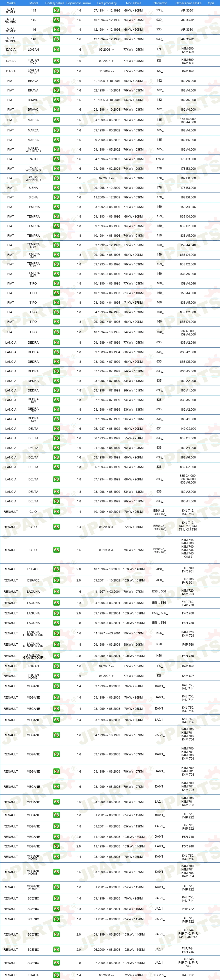This screenshot has width=220, height=980.
Task: Select the engine code cell 835 A2.046
Action: [x=188, y=343]
